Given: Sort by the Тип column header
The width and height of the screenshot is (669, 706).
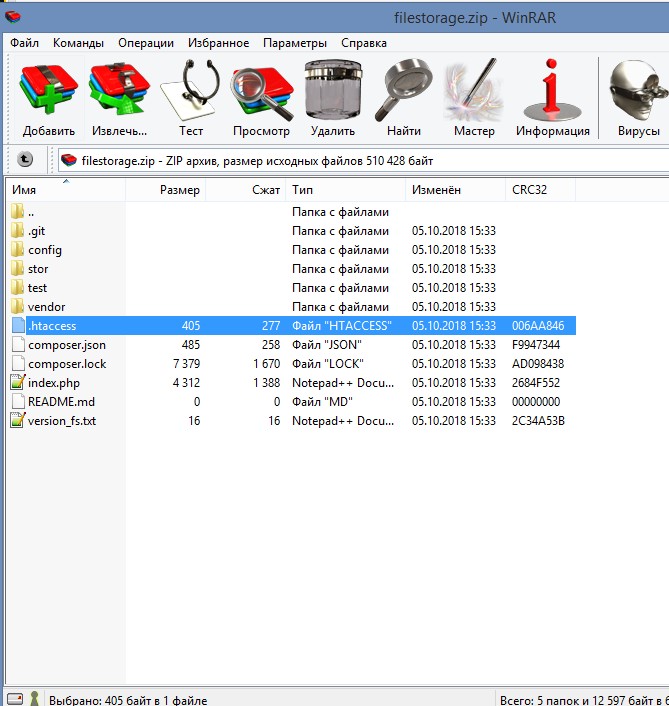Looking at the screenshot, I should 346,190.
